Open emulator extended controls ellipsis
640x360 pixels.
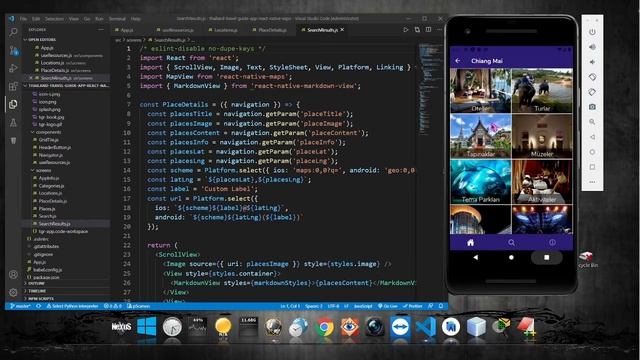coord(592,182)
